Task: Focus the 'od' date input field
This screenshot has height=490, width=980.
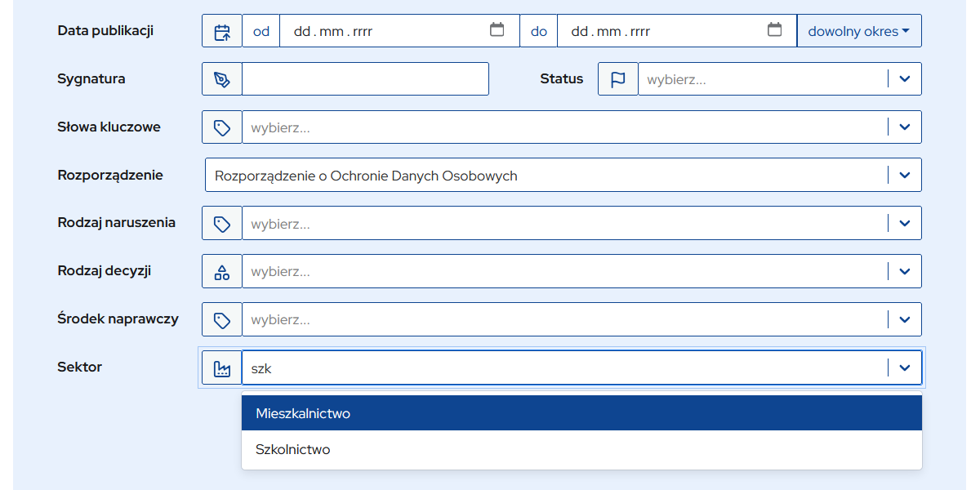Action: tap(399, 31)
